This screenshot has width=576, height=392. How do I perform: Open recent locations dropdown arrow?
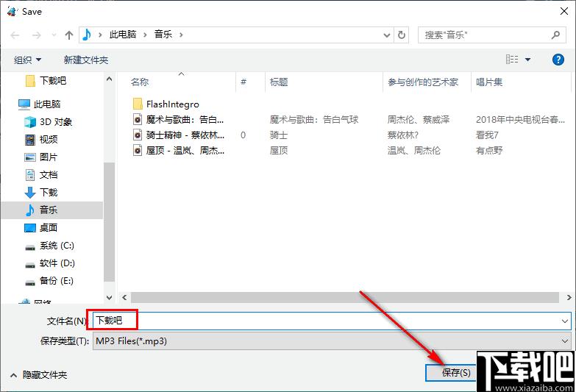(54, 35)
